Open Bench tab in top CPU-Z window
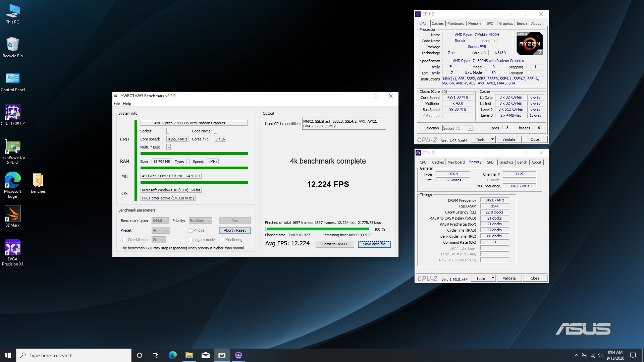Viewport: 644px width, 362px height. pos(522,23)
